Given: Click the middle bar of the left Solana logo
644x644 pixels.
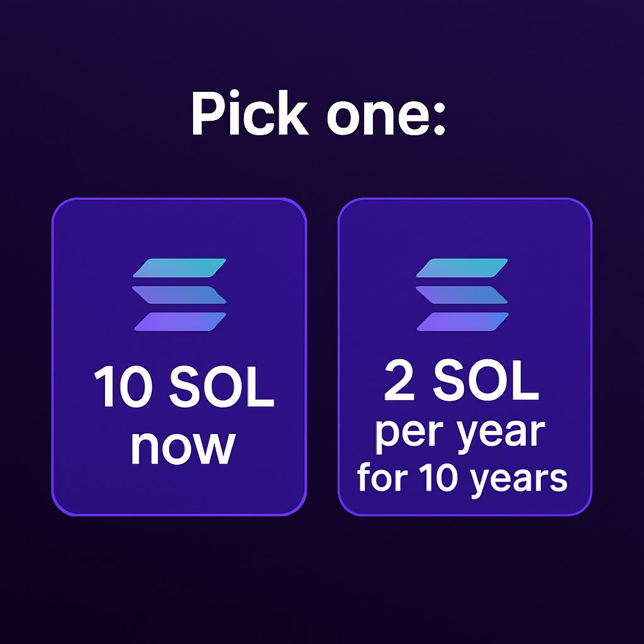Looking at the screenshot, I should point(179,295).
